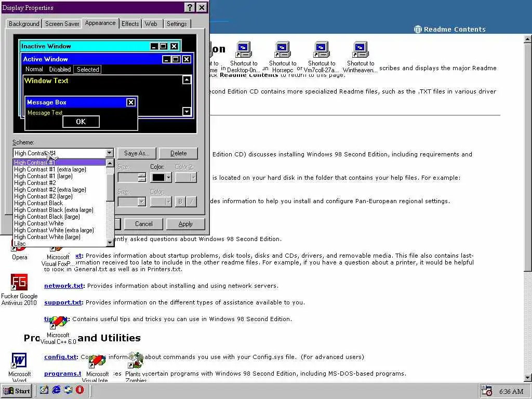Select the Appearance tab

(x=100, y=23)
